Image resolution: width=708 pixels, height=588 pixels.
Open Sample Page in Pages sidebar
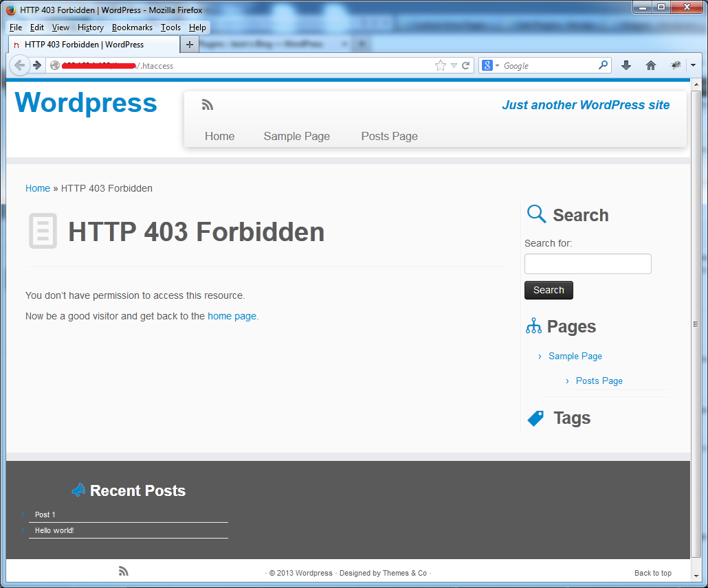pos(575,356)
